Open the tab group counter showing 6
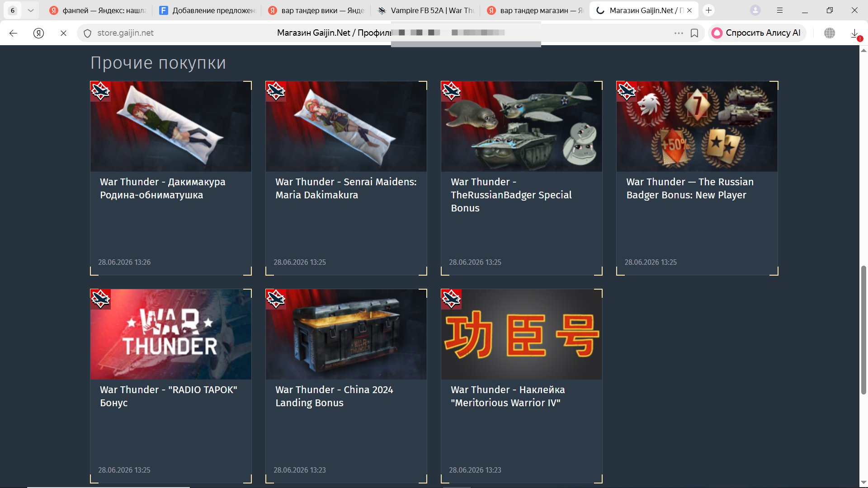Image resolution: width=868 pixels, height=488 pixels. (13, 10)
